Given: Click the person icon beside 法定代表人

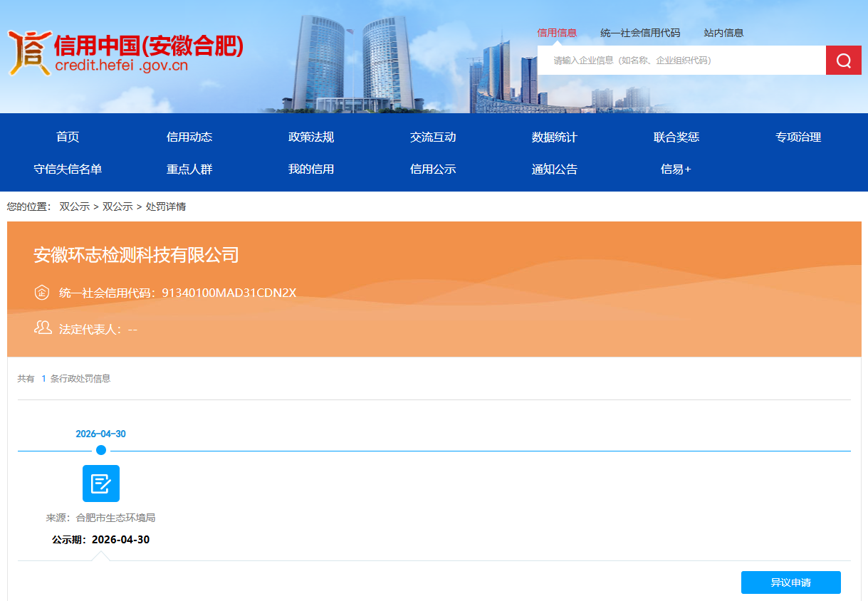Looking at the screenshot, I should [x=43, y=328].
